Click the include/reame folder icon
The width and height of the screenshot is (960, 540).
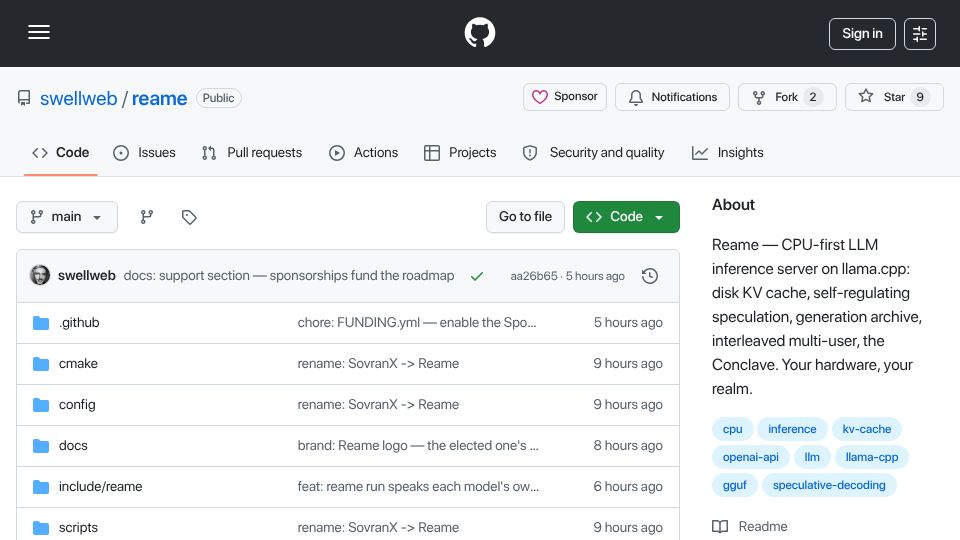(x=41, y=487)
